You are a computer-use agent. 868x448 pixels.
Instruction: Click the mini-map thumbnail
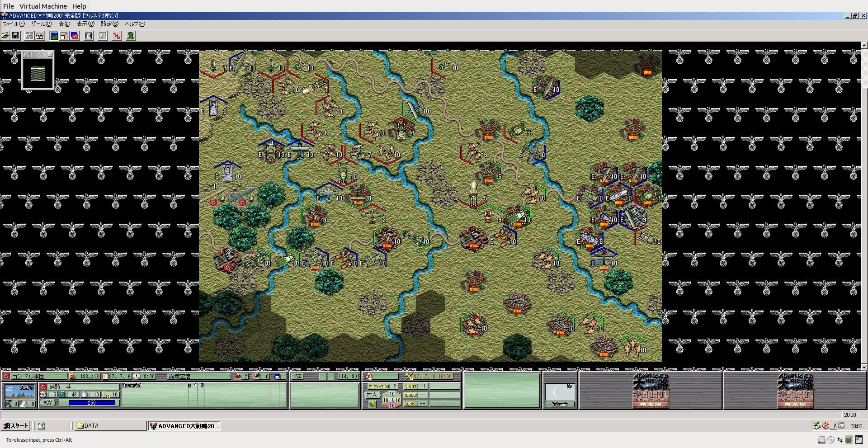(38, 74)
